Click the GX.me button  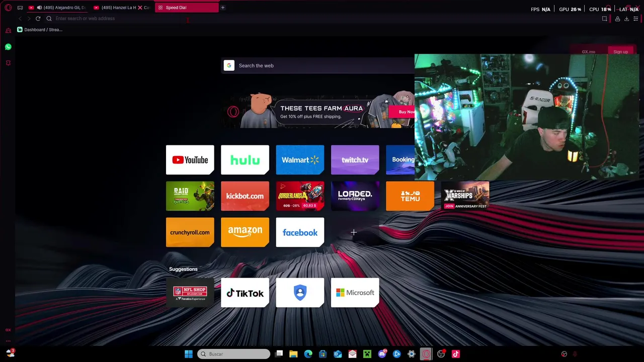coord(589,51)
